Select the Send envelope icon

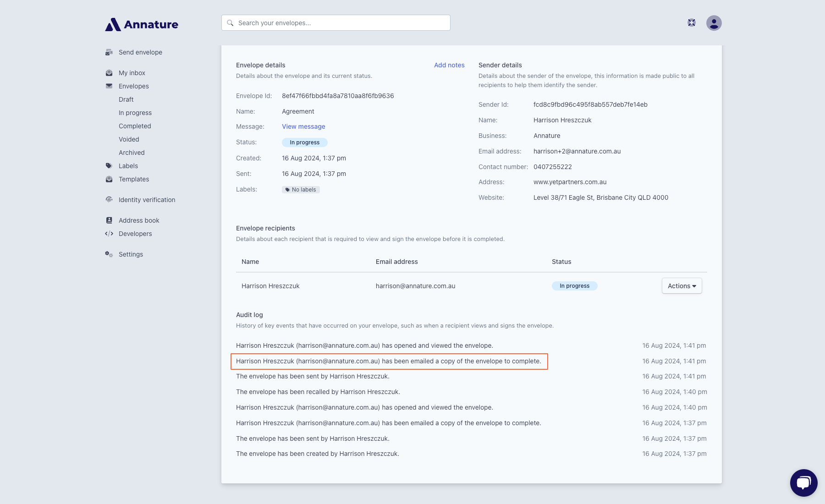pyautogui.click(x=109, y=52)
